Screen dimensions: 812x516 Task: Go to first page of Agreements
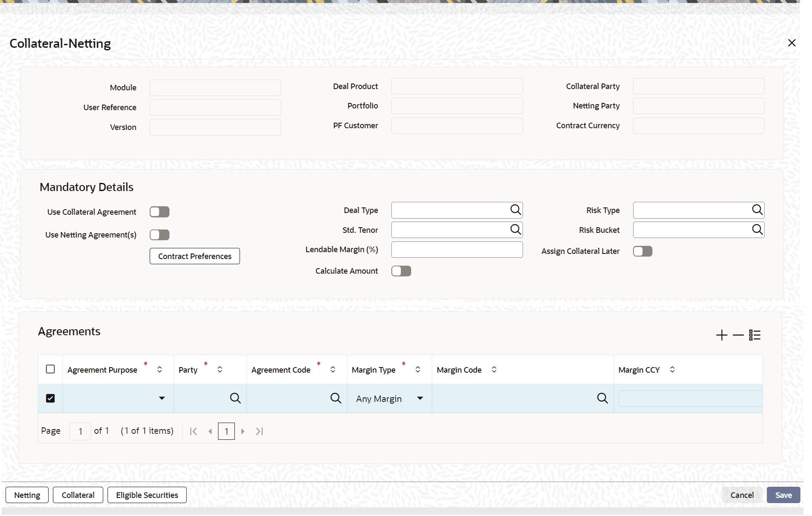point(194,431)
